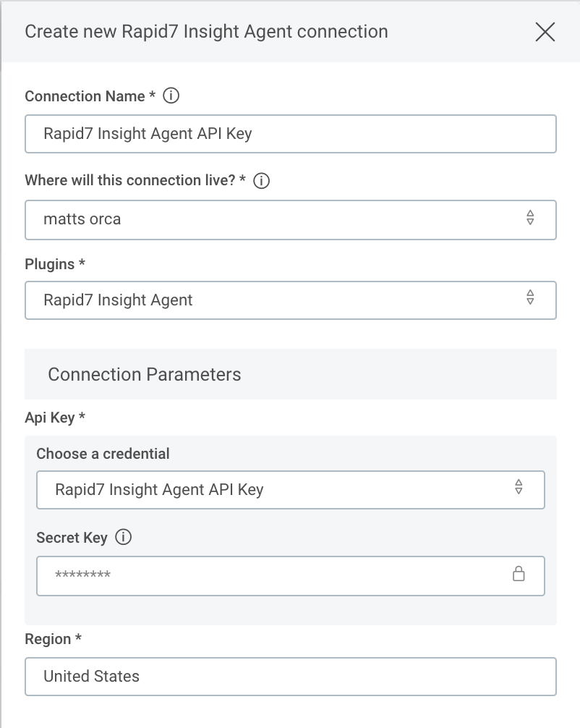580x728 pixels.
Task: Focus the Connection Name text field
Action: tap(289, 134)
